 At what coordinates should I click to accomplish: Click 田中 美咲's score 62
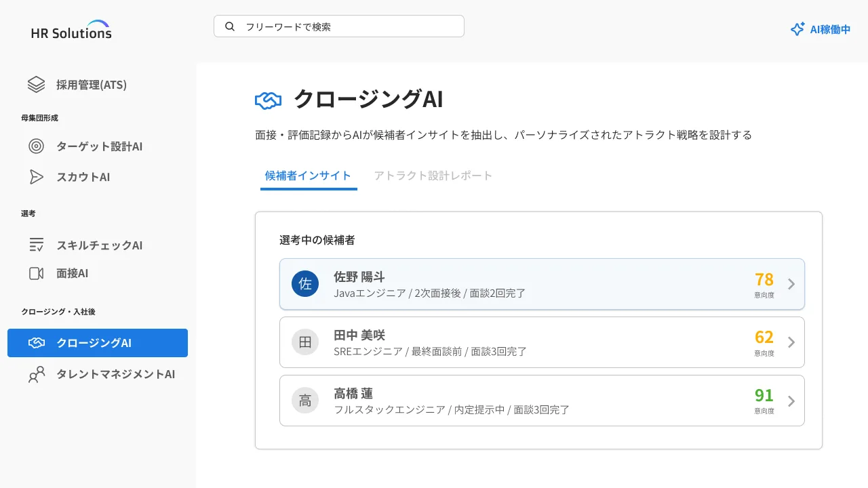[764, 337]
